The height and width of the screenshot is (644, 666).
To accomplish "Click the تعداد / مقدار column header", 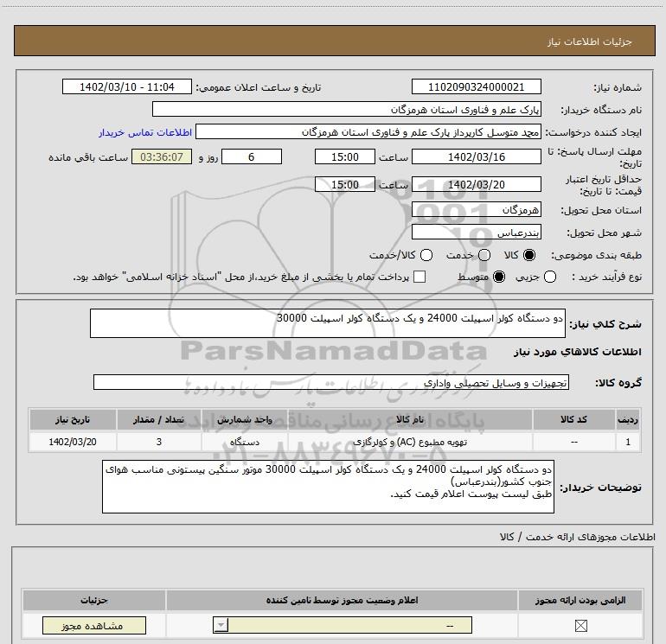I will click(159, 420).
